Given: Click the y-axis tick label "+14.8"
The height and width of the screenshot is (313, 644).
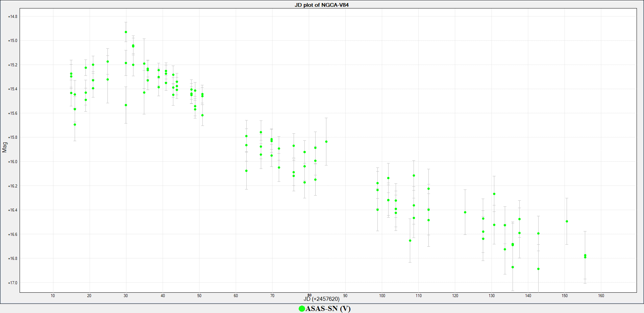Looking at the screenshot, I should [13, 17].
